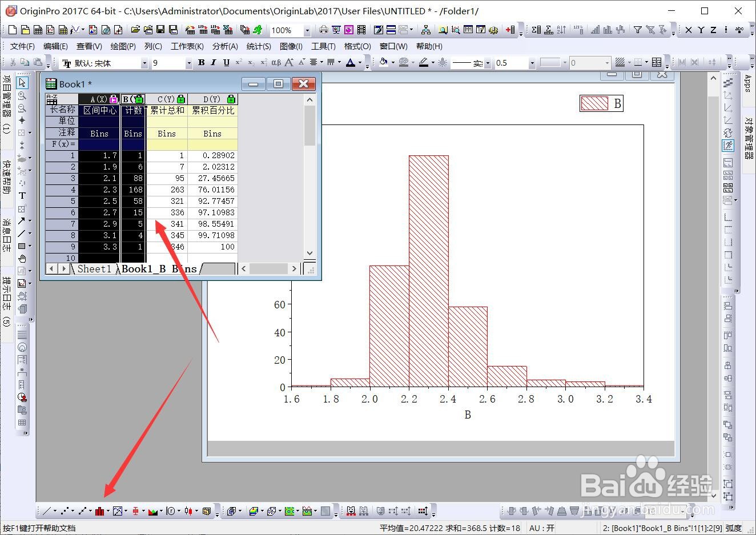Select column B(Y) header
The width and height of the screenshot is (756, 535).
point(132,99)
